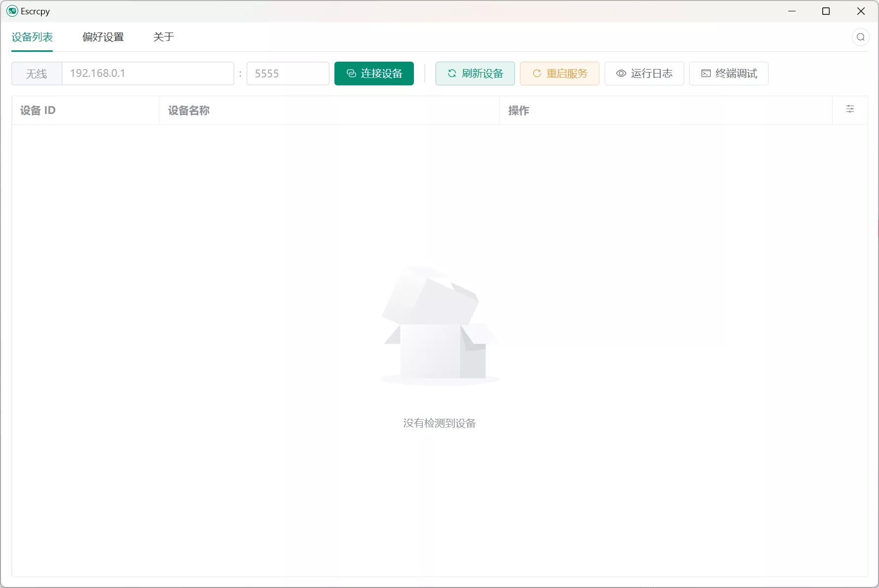Switch to the 偏好设置 tab
879x588 pixels.
[x=103, y=37]
